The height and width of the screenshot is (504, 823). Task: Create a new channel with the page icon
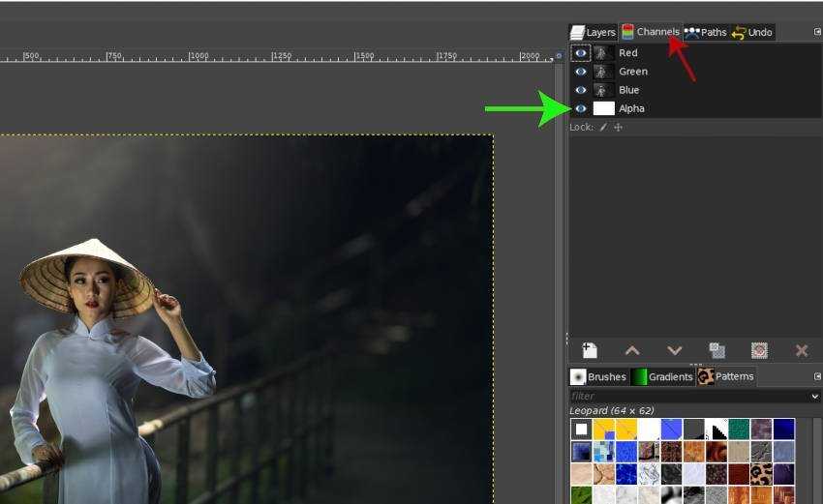coord(590,350)
